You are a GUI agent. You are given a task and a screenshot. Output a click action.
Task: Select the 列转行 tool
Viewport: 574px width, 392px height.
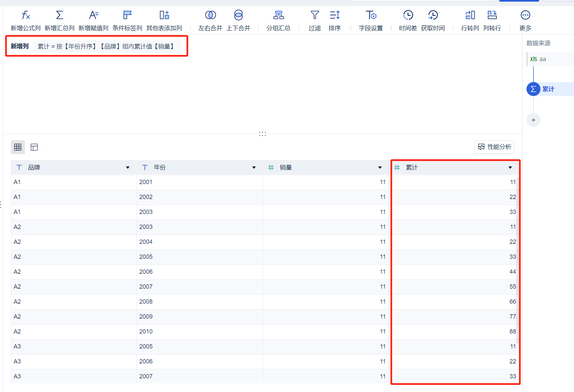click(492, 21)
